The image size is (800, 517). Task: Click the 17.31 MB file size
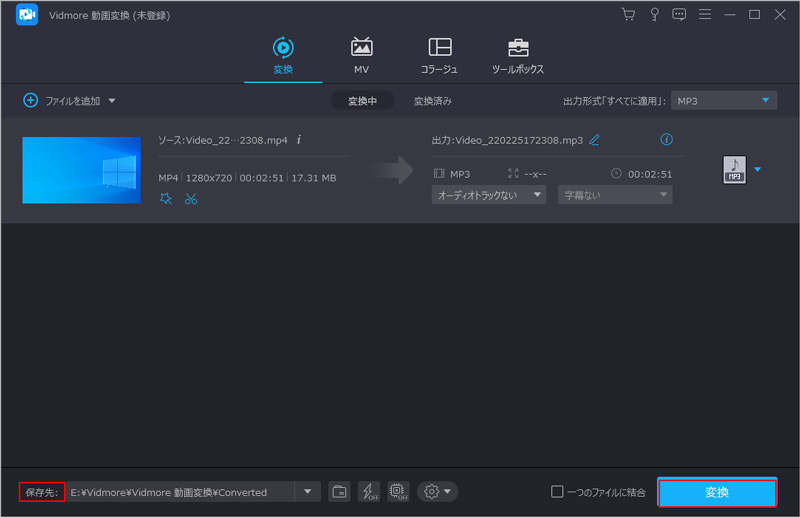(314, 178)
